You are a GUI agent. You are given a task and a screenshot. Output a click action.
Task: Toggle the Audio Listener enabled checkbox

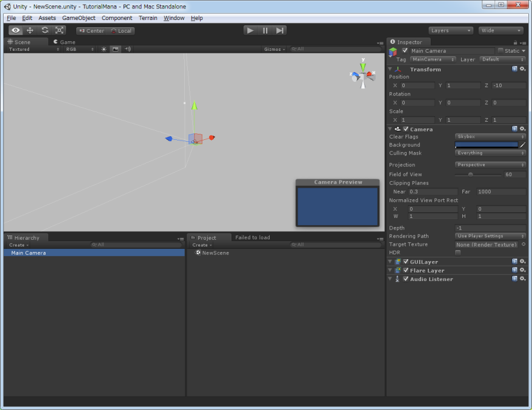pyautogui.click(x=406, y=279)
